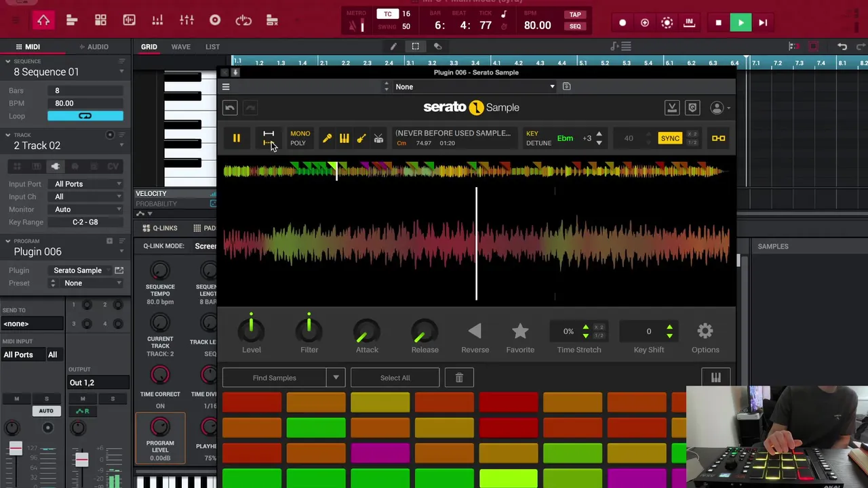The width and height of the screenshot is (868, 488).
Task: Stop playback with the stop button
Action: coord(718,23)
